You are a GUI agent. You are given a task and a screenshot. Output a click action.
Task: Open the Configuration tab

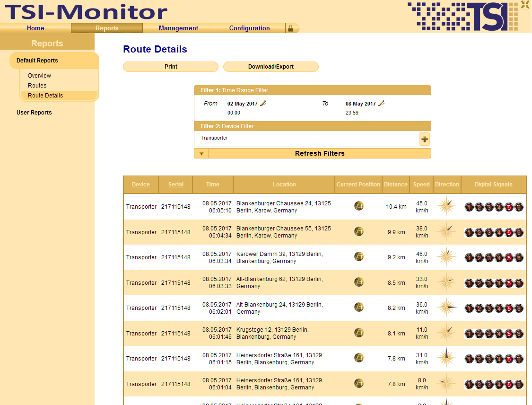pyautogui.click(x=250, y=28)
